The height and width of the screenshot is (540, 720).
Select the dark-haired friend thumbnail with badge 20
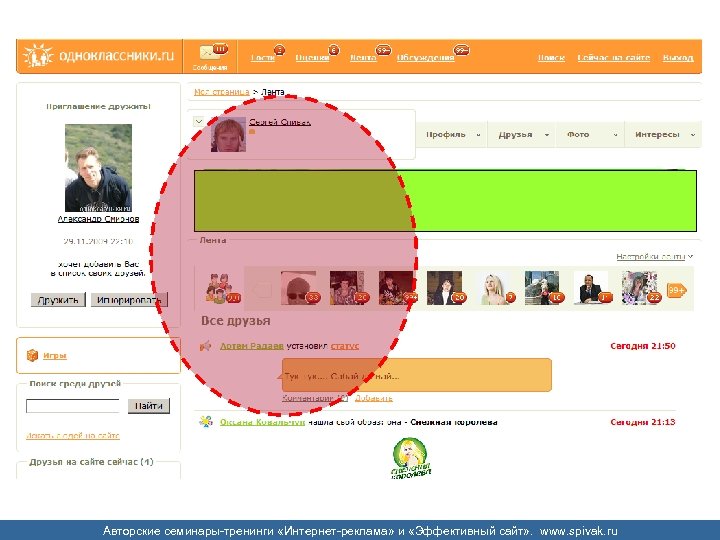point(444,288)
